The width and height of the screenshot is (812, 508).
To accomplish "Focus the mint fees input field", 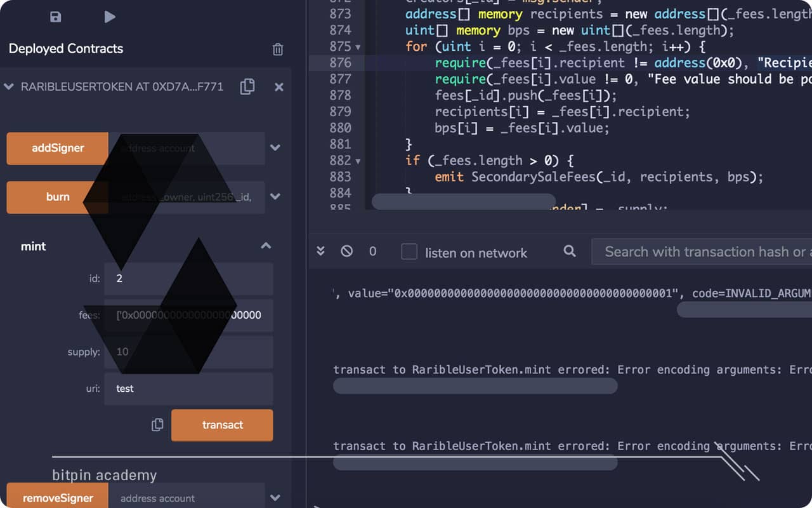I will click(x=188, y=315).
